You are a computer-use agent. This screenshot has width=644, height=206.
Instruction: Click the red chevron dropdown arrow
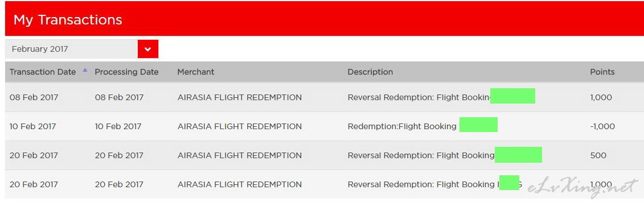tap(148, 50)
